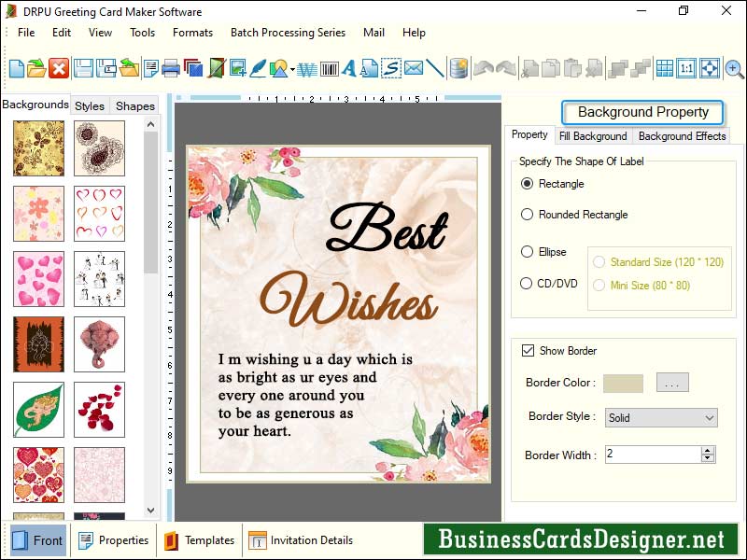This screenshot has height=560, width=747.
Task: Click the red Close file icon
Action: pyautogui.click(x=59, y=68)
